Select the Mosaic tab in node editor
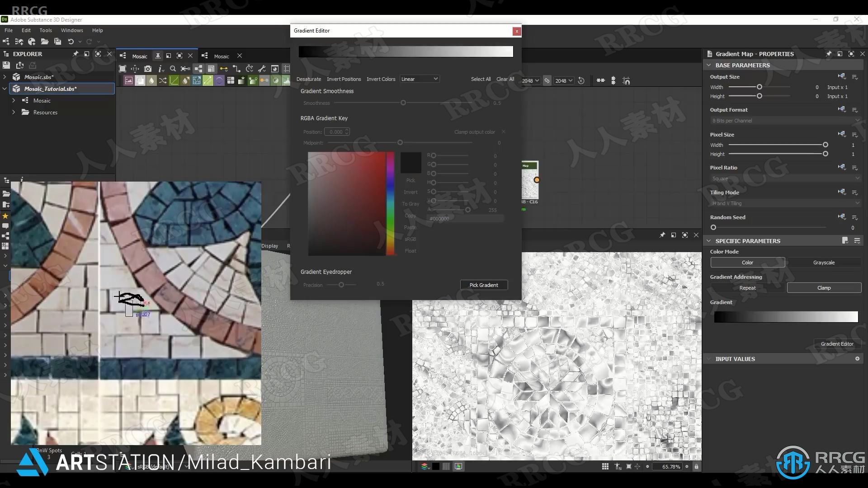The height and width of the screenshot is (488, 868). click(x=221, y=56)
